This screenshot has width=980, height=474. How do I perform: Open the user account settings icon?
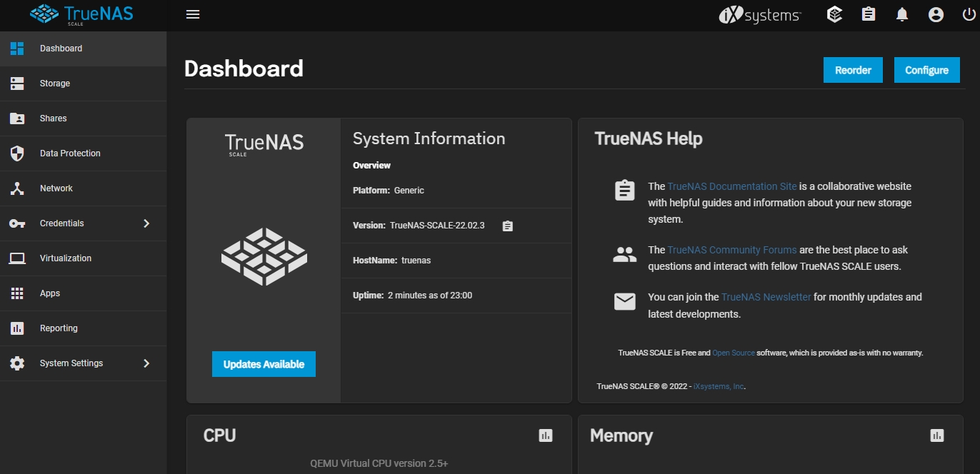coord(936,14)
